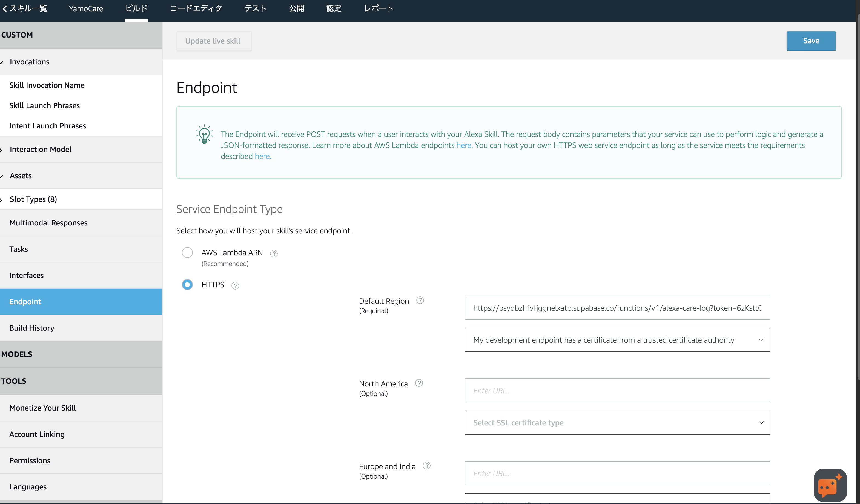Open the orange chat assistant icon
Screen dimensions: 860x504
pyautogui.click(x=830, y=485)
